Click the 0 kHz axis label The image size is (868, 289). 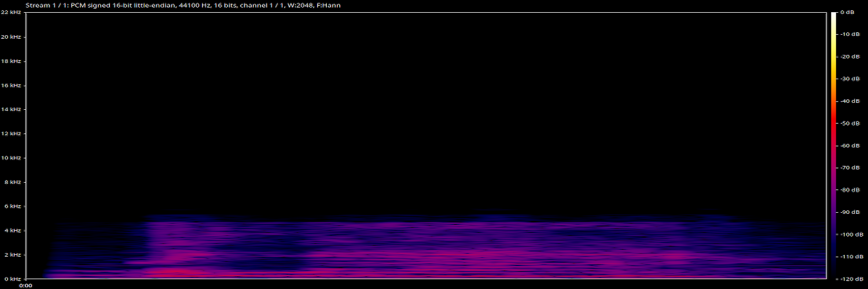(x=13, y=279)
